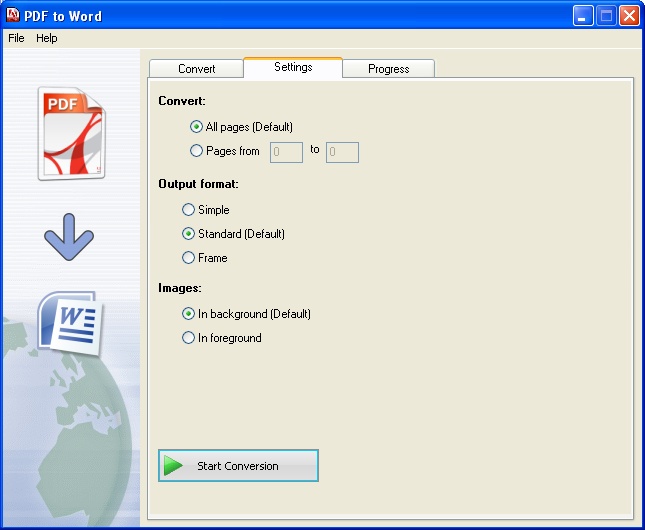Screen dimensions: 645x530
Task: Select the All pages (Default) option
Action: pos(196,127)
